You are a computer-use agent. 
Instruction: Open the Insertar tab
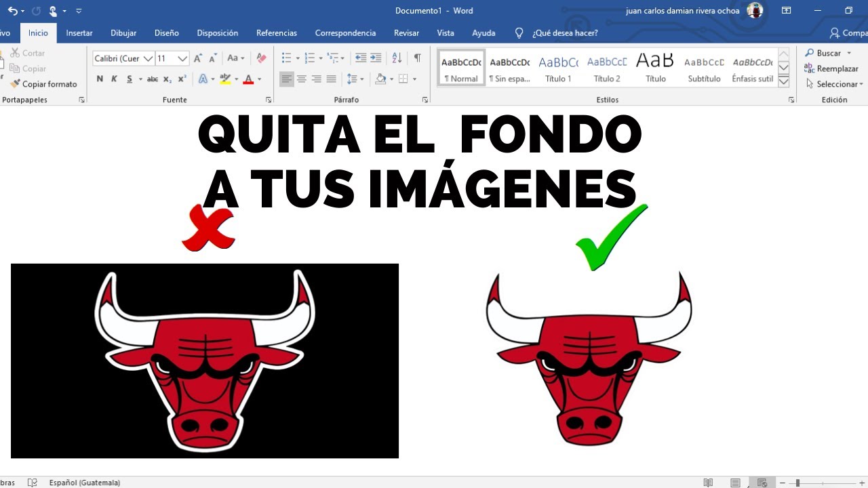pos(79,33)
